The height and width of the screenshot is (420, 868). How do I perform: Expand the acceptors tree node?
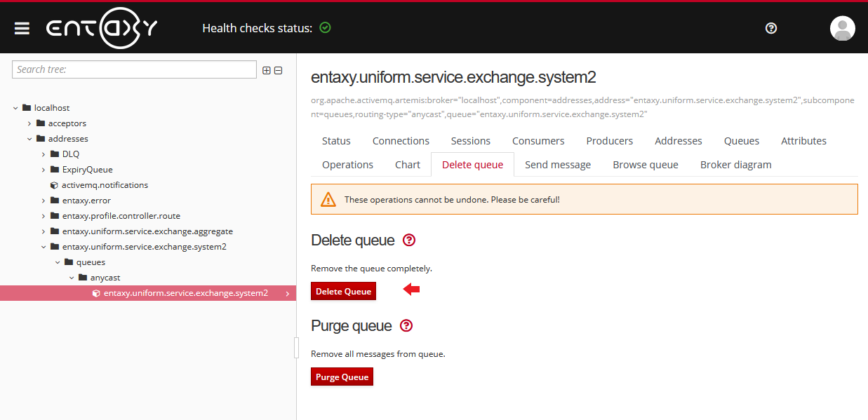point(29,123)
